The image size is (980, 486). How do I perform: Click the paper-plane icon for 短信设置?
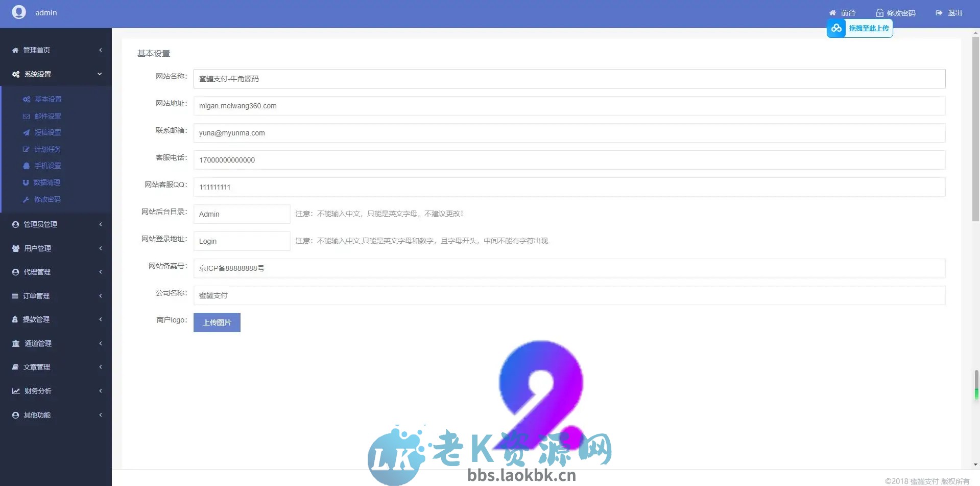(x=27, y=132)
